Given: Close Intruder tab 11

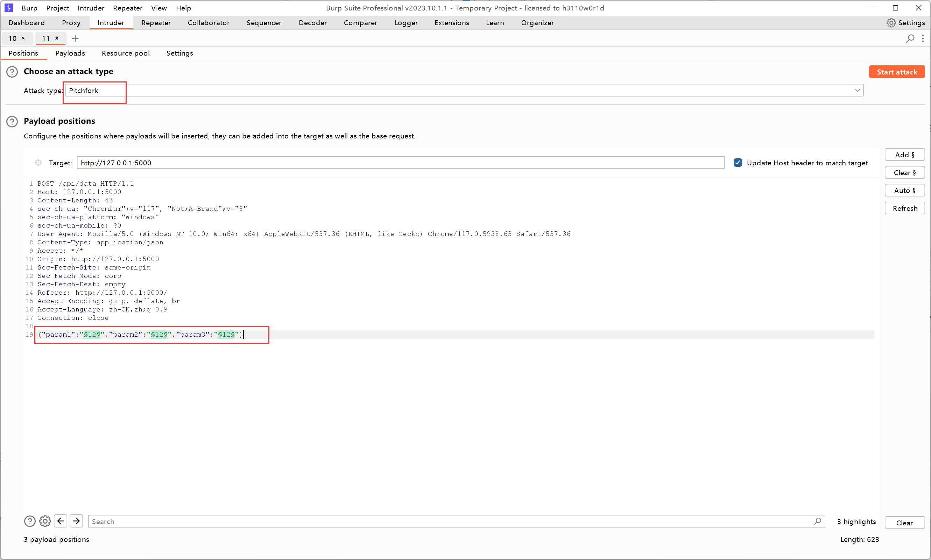Looking at the screenshot, I should point(57,38).
